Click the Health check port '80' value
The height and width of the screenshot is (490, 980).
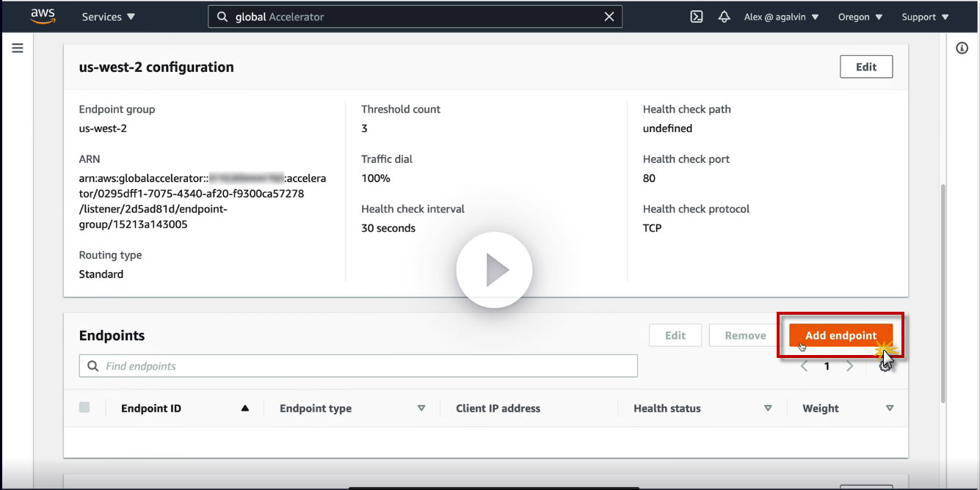tap(649, 178)
